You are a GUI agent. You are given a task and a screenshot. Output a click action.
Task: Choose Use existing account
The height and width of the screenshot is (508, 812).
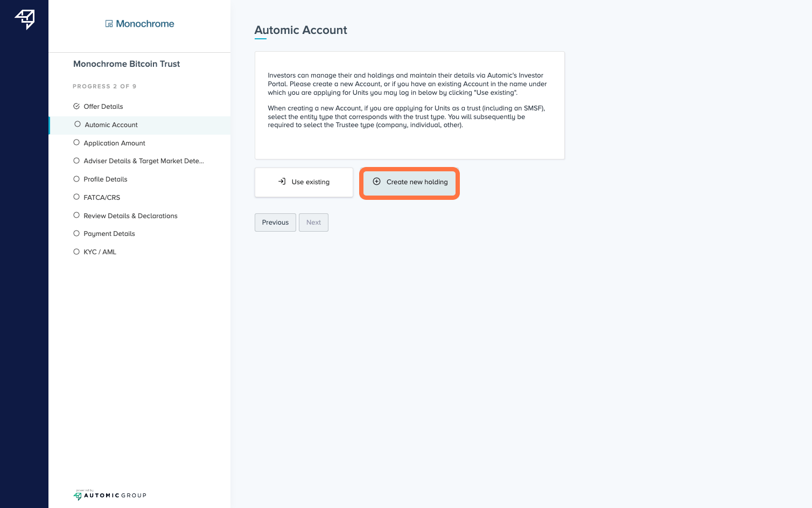tap(304, 182)
